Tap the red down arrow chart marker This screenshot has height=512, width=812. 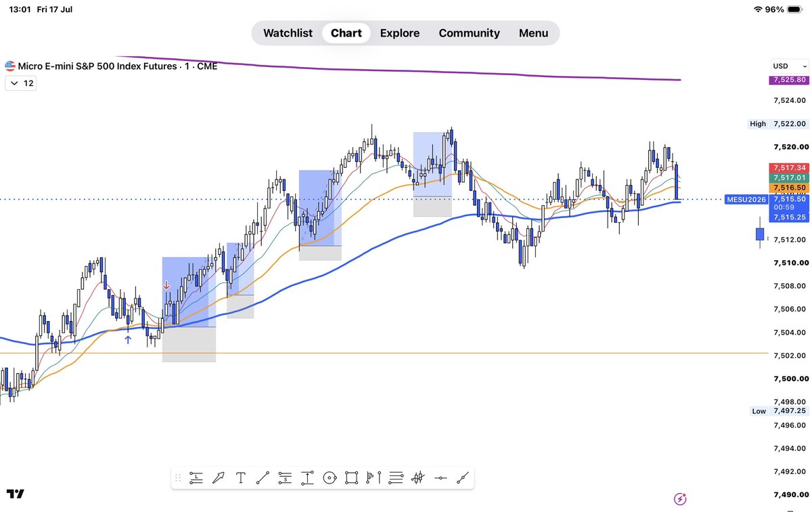pyautogui.click(x=166, y=286)
